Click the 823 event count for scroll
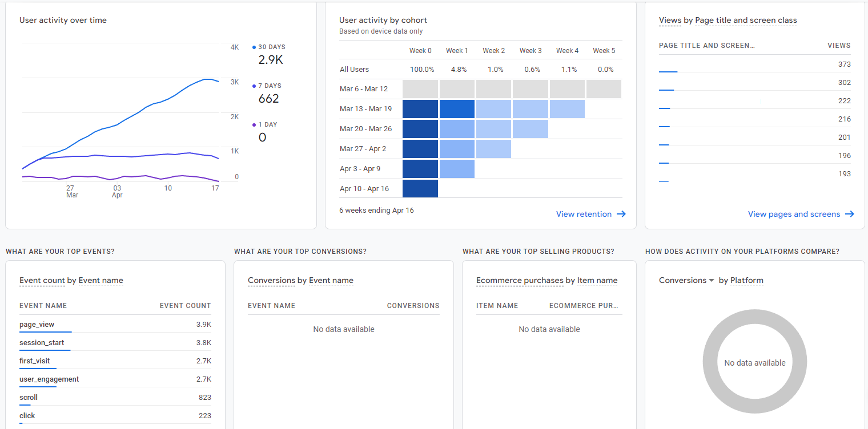Image resolution: width=868 pixels, height=429 pixels. click(204, 397)
